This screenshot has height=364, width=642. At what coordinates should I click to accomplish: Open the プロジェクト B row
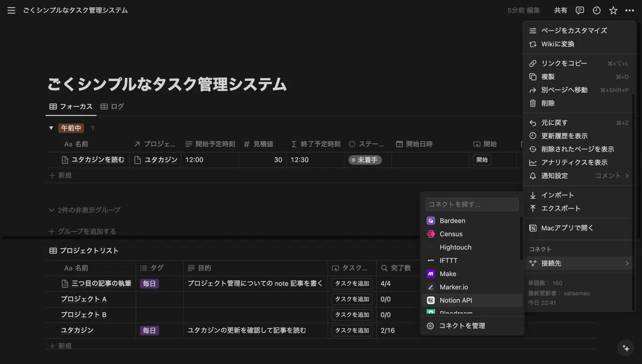83,315
